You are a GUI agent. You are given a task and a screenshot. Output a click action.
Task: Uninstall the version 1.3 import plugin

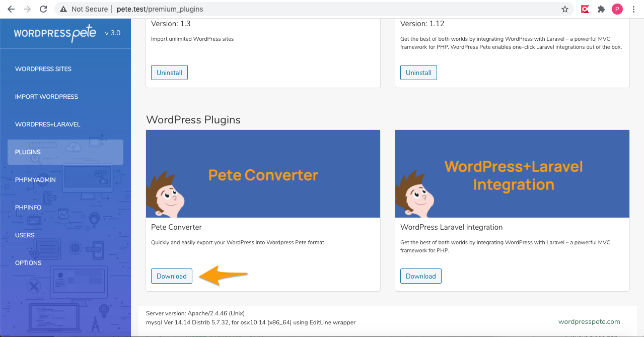coord(169,73)
